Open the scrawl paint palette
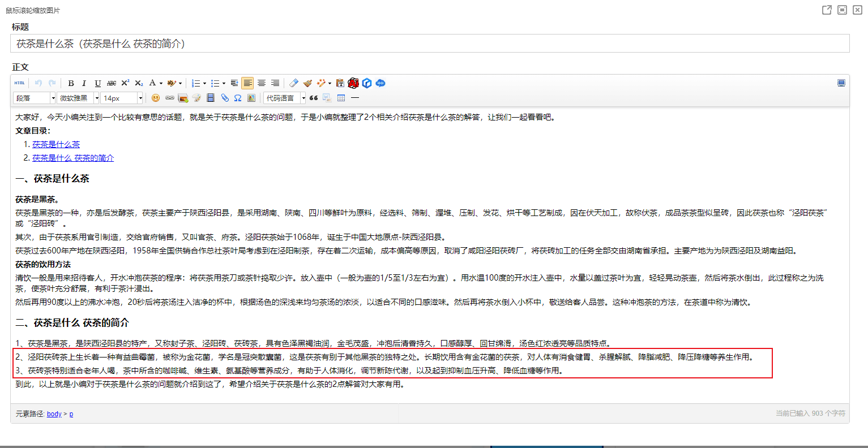Screen dimensions: 868x448 point(196,98)
